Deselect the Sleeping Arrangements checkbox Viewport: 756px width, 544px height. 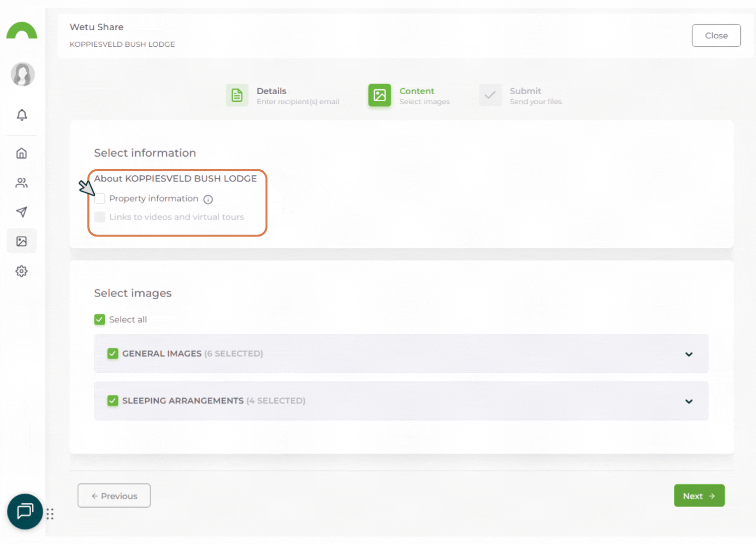pos(113,401)
